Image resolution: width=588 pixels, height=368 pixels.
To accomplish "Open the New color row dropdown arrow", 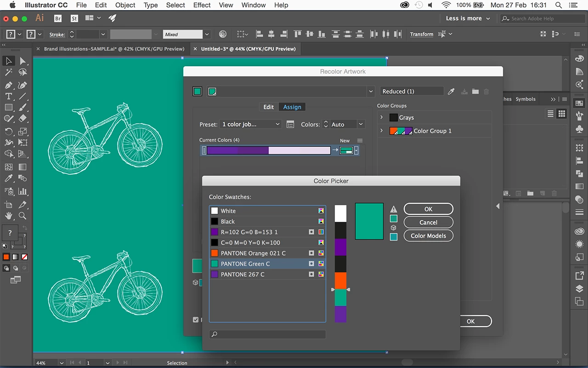I will click(x=356, y=150).
